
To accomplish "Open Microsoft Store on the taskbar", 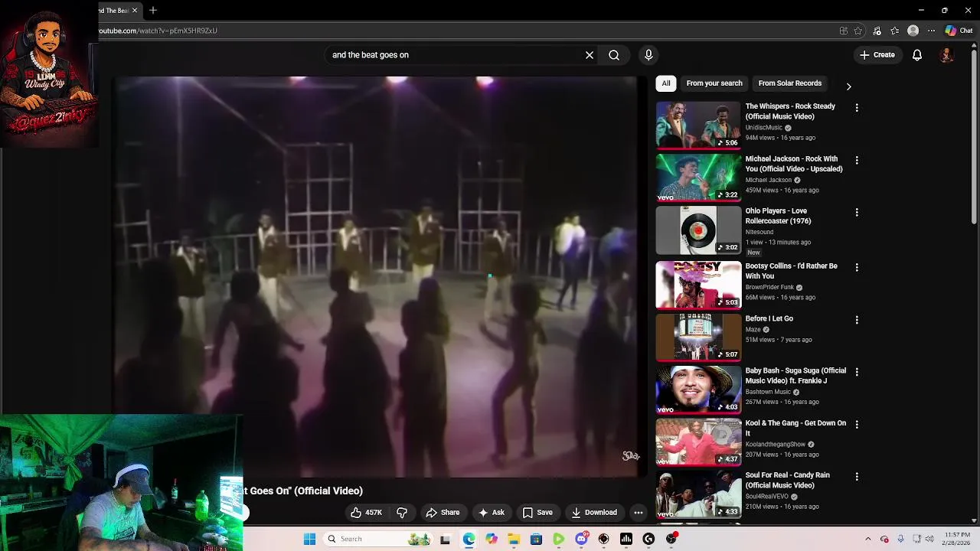I will 536,539.
